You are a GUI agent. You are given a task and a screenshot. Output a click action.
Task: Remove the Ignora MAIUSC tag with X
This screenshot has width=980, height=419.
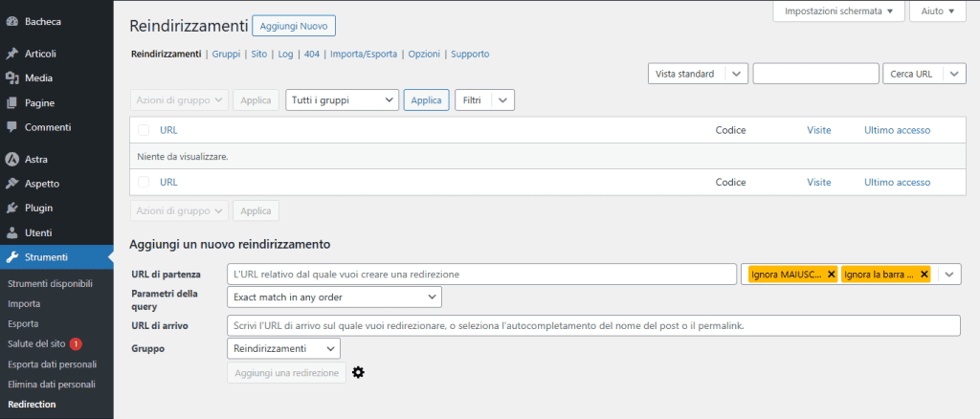(831, 275)
